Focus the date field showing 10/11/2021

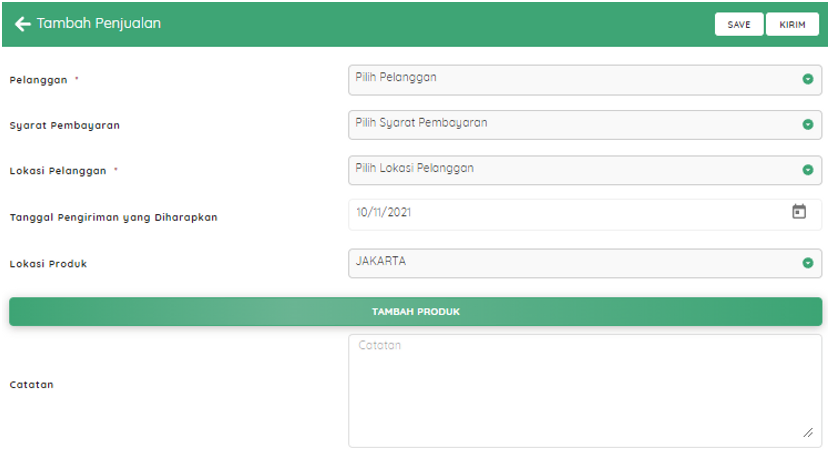585,214
